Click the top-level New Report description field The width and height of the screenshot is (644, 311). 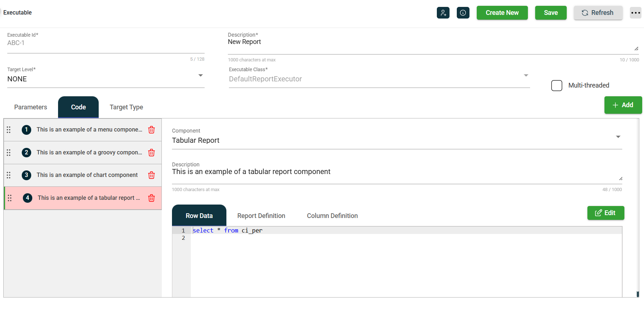428,43
